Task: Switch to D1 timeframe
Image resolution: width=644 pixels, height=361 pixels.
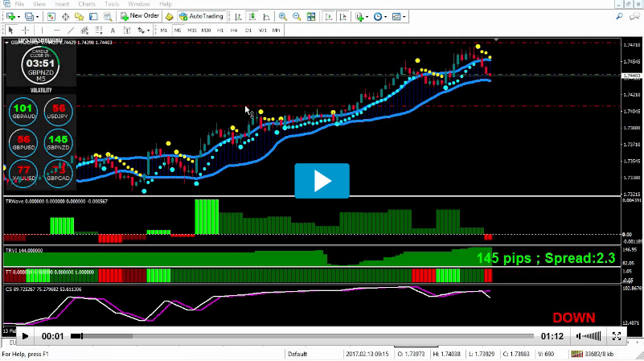Action: click(x=248, y=30)
